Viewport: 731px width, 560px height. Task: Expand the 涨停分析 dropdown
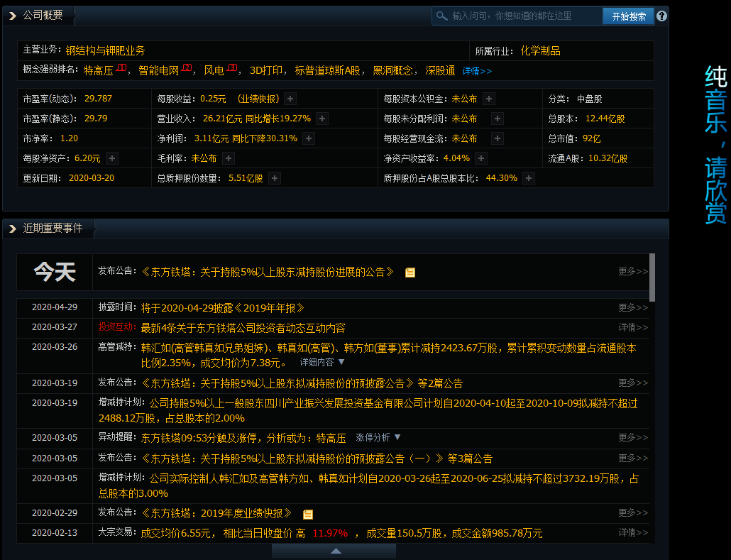pyautogui.click(x=378, y=437)
